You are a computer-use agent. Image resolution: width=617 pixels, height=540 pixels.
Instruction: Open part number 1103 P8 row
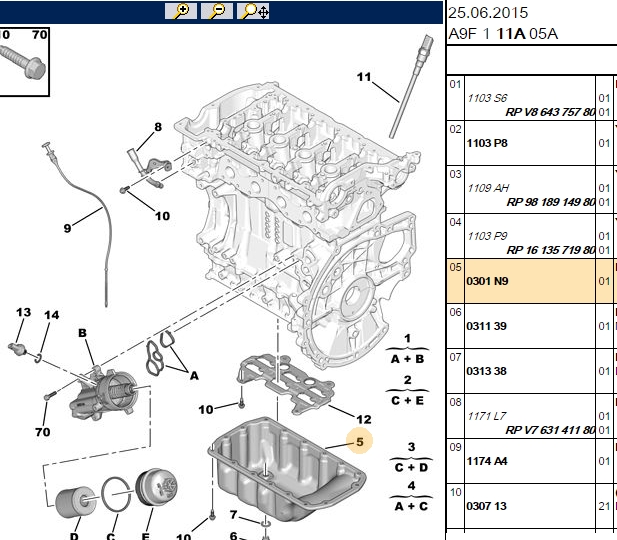click(x=487, y=143)
